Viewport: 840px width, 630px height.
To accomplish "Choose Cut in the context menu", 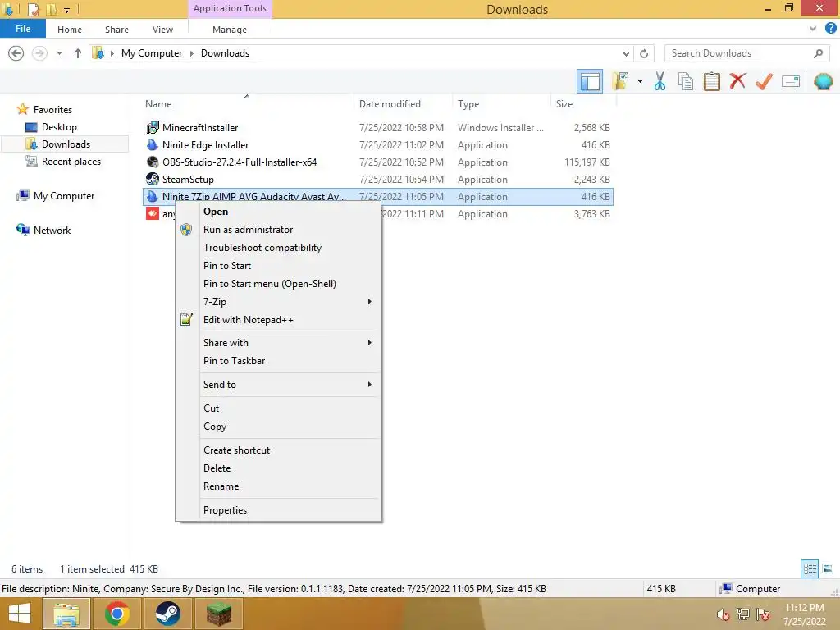I will click(278, 409).
